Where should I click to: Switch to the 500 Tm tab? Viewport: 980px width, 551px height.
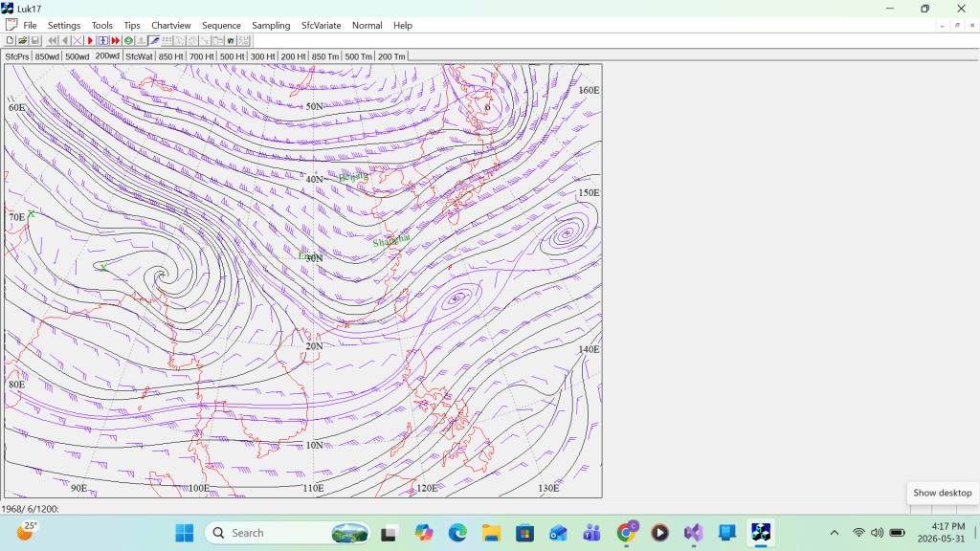358,56
